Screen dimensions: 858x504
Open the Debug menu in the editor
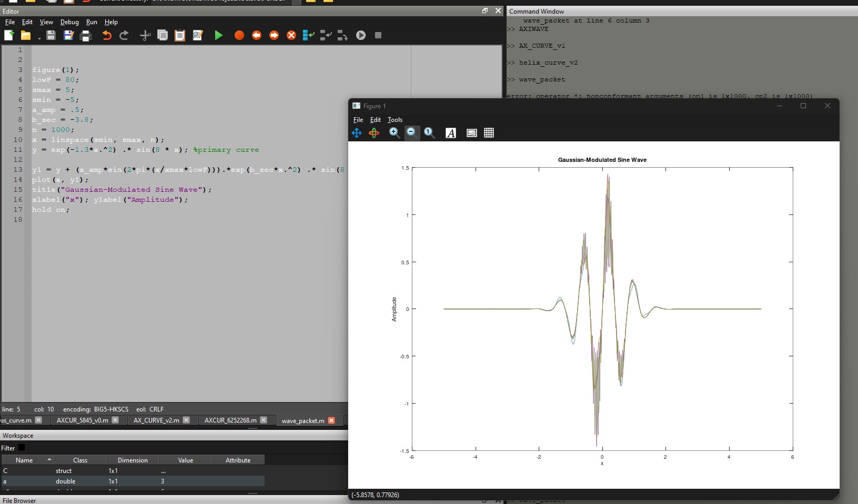point(69,22)
